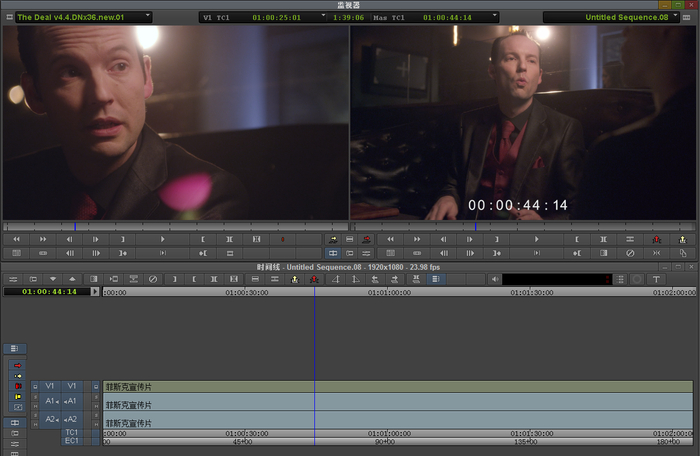The width and height of the screenshot is (700, 456).
Task: Click the red Overwrite button between monitors
Action: click(366, 239)
